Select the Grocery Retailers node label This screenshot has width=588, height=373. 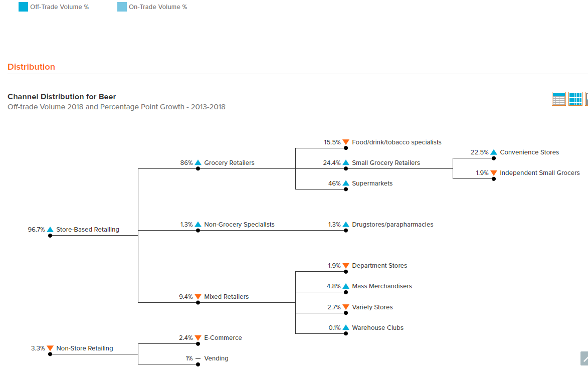(x=229, y=163)
